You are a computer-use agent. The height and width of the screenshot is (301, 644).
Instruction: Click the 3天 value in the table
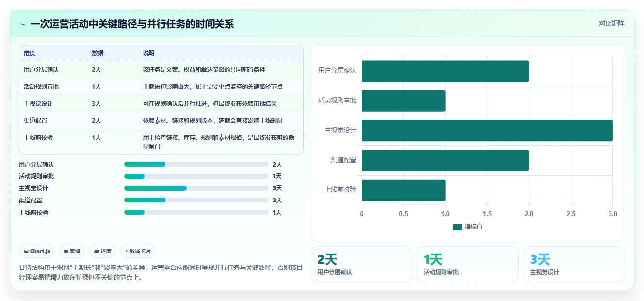97,104
